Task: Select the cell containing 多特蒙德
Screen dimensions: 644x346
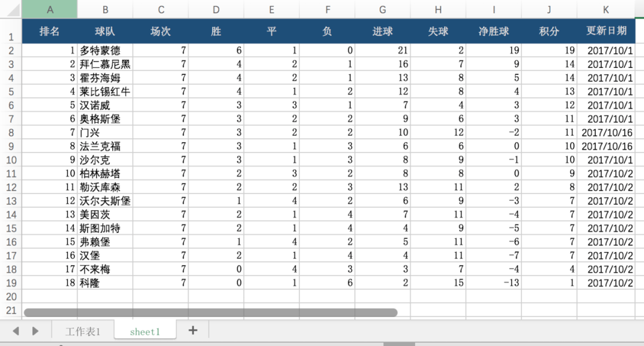Action: click(x=105, y=51)
